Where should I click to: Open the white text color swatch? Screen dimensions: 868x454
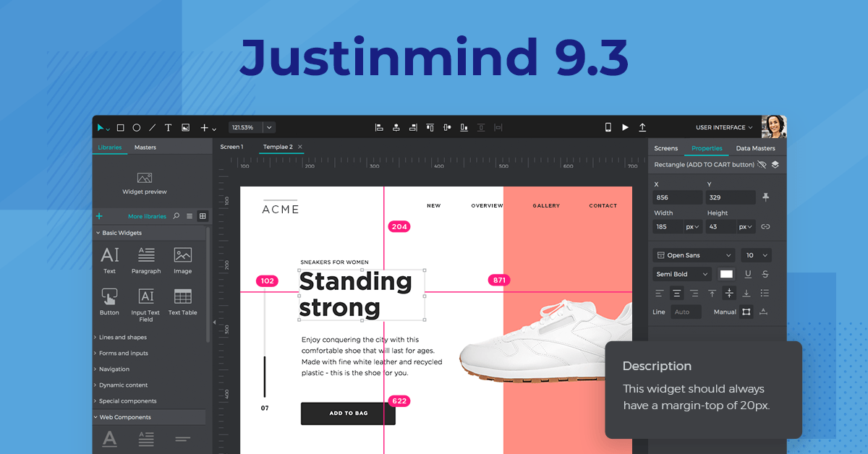(726, 274)
